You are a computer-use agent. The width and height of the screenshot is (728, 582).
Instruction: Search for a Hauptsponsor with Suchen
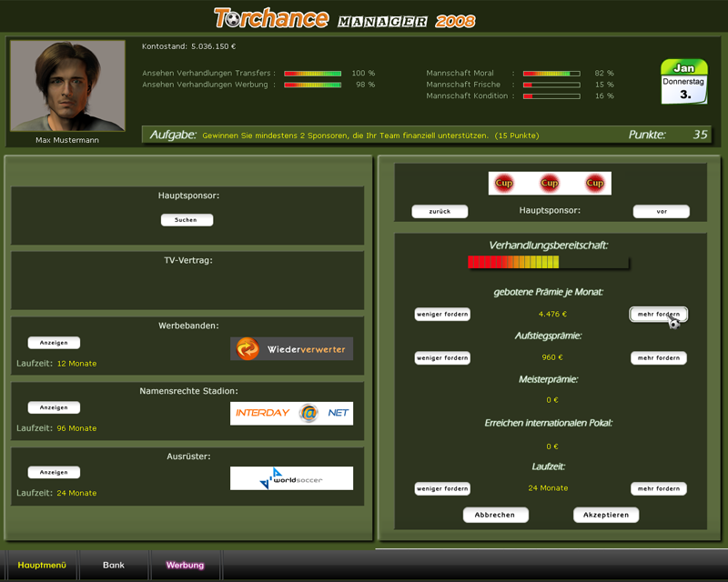click(x=187, y=220)
